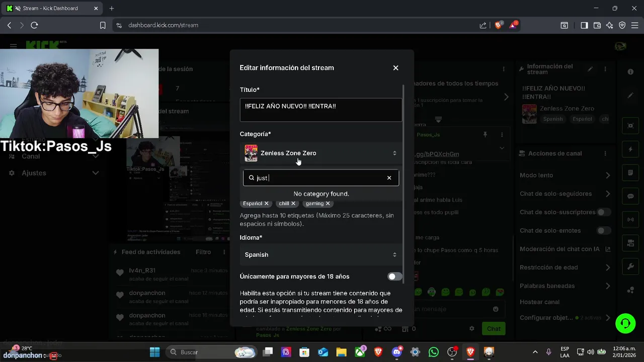Viewport: 644px width, 362px height.
Task: View site information beside the URL
Action: point(119,25)
